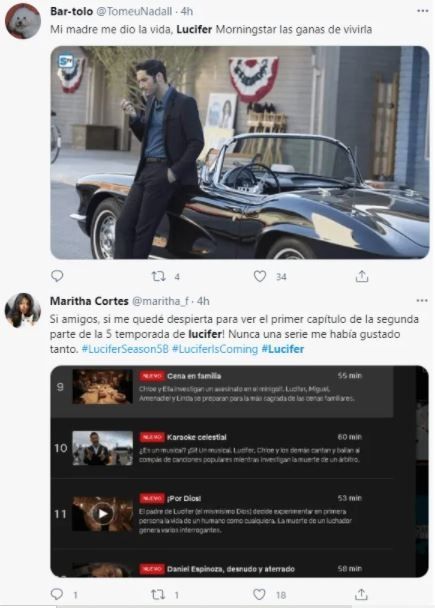Open the #LuciferSeason5B hashtag
This screenshot has width=435, height=608.
click(x=125, y=349)
